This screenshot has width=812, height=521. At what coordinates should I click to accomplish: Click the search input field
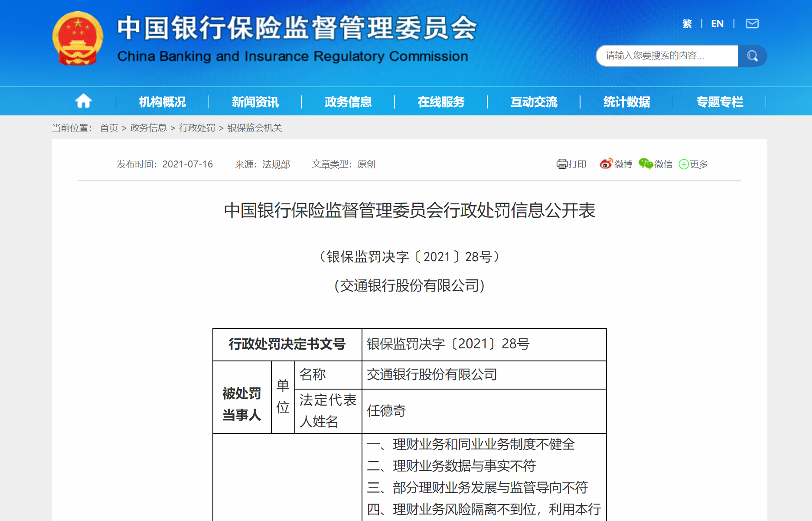[667, 56]
